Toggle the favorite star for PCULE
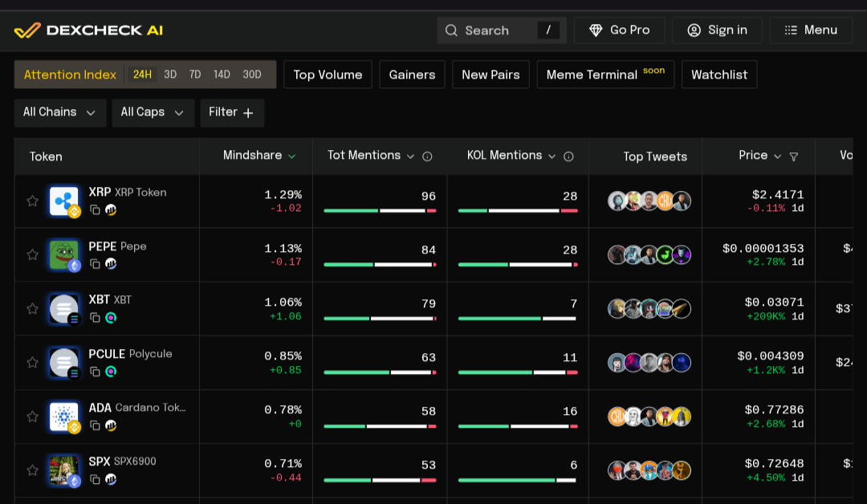The height and width of the screenshot is (504, 867). pyautogui.click(x=33, y=363)
